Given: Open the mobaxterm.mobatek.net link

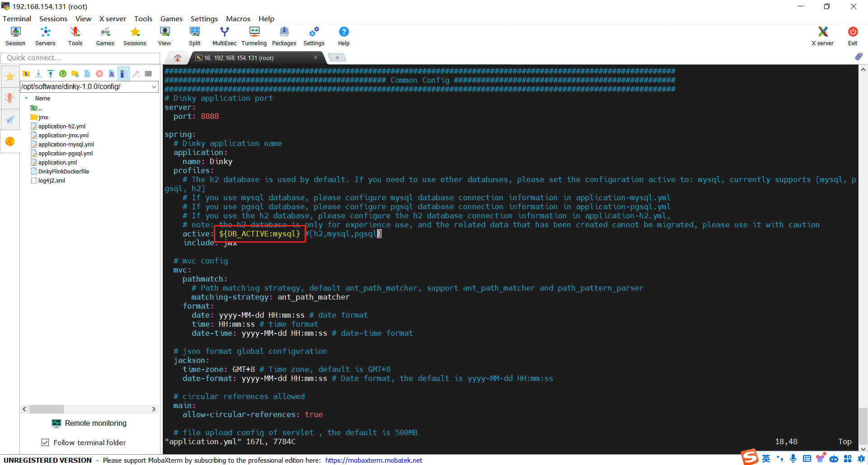Looking at the screenshot, I should [374, 460].
